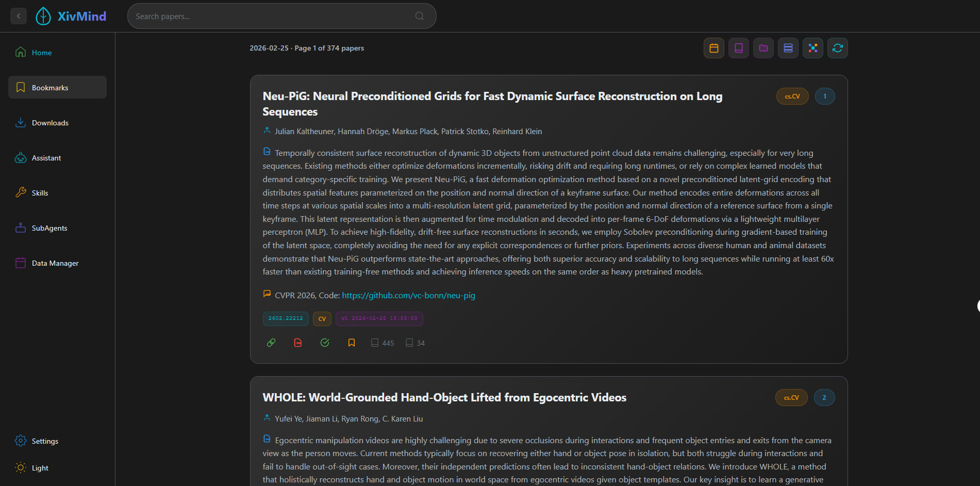Click the Data Manager calendar icon
The image size is (980, 486).
tap(21, 263)
